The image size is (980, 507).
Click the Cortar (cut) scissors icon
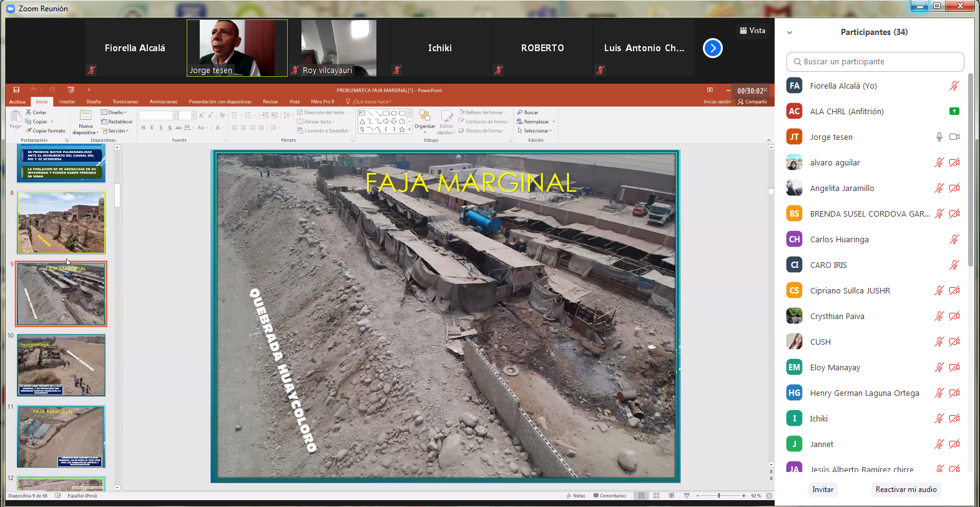pyautogui.click(x=29, y=112)
